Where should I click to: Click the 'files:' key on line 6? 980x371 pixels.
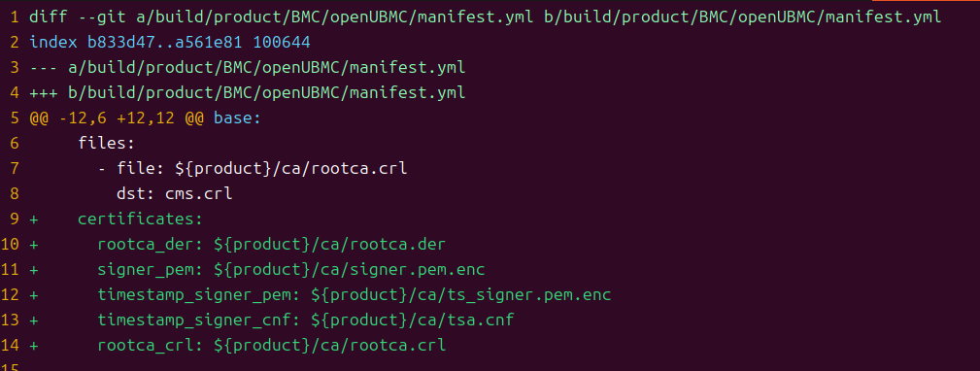point(106,143)
